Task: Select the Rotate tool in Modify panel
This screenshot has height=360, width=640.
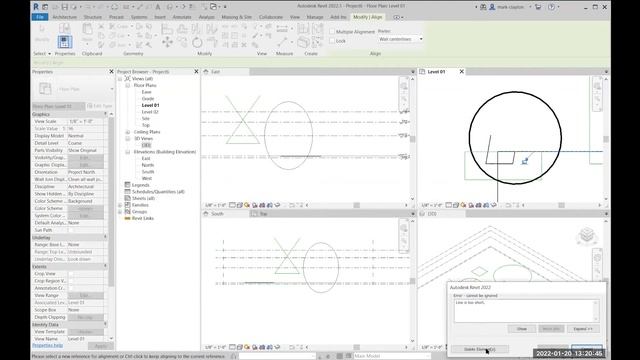Action: click(x=197, y=42)
